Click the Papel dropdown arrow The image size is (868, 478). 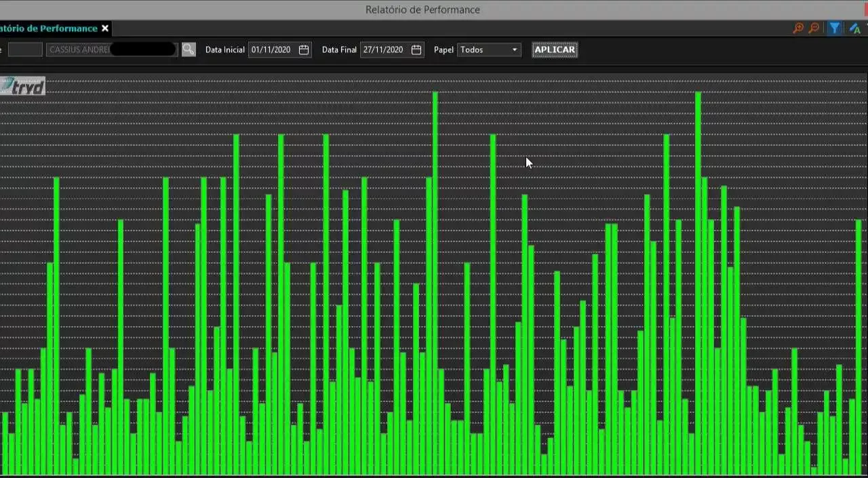coord(515,49)
